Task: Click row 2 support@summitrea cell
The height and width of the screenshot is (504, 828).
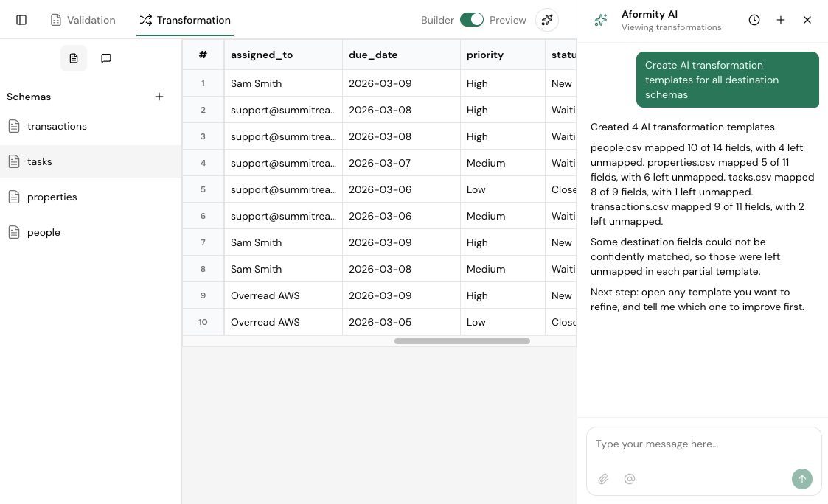Action: point(283,110)
